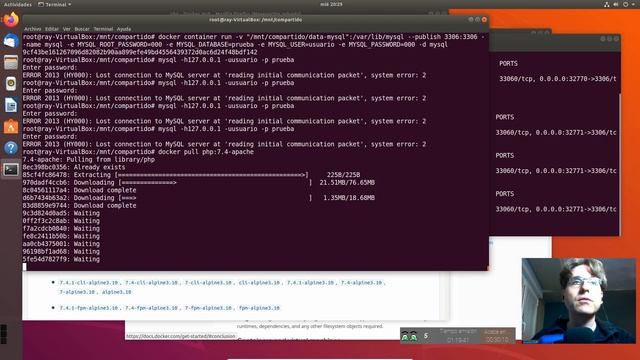Image resolution: width=640 pixels, height=360 pixels.
Task: Click the 7-cli-alpine3.10 tag in browser
Action: click(208, 282)
